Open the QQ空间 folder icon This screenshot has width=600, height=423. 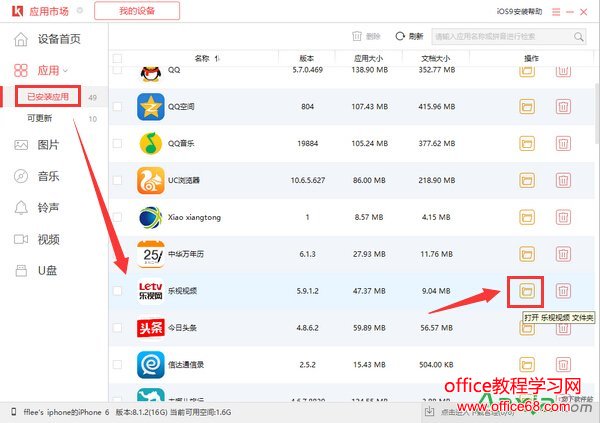tap(527, 106)
